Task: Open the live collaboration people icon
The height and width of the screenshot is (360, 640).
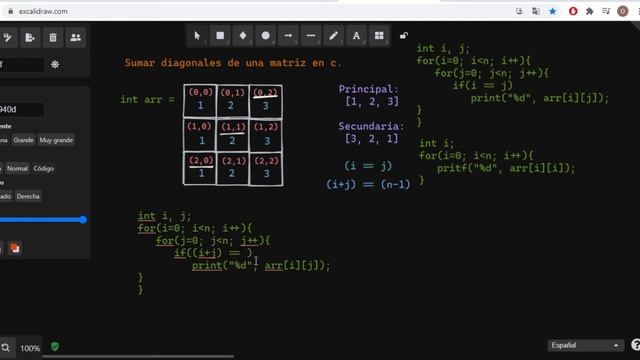Action: pos(76,38)
